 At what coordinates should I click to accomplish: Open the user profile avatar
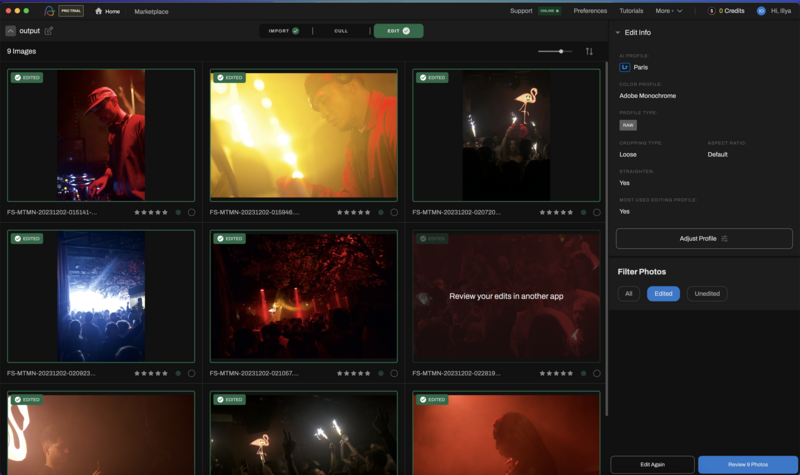coord(761,11)
